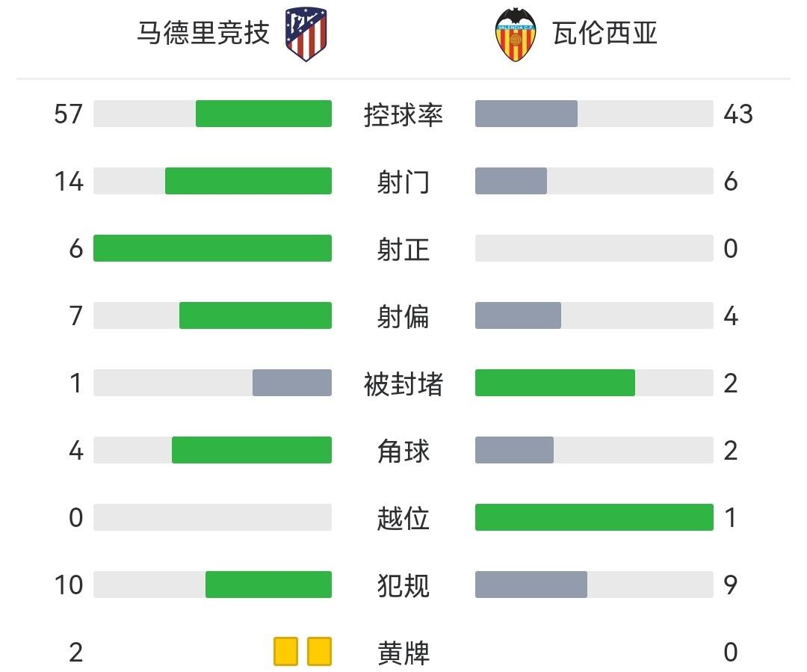Image resolution: width=807 pixels, height=672 pixels.
Task: Click Valencia's green 被封堵 bar
Action: 555,383
